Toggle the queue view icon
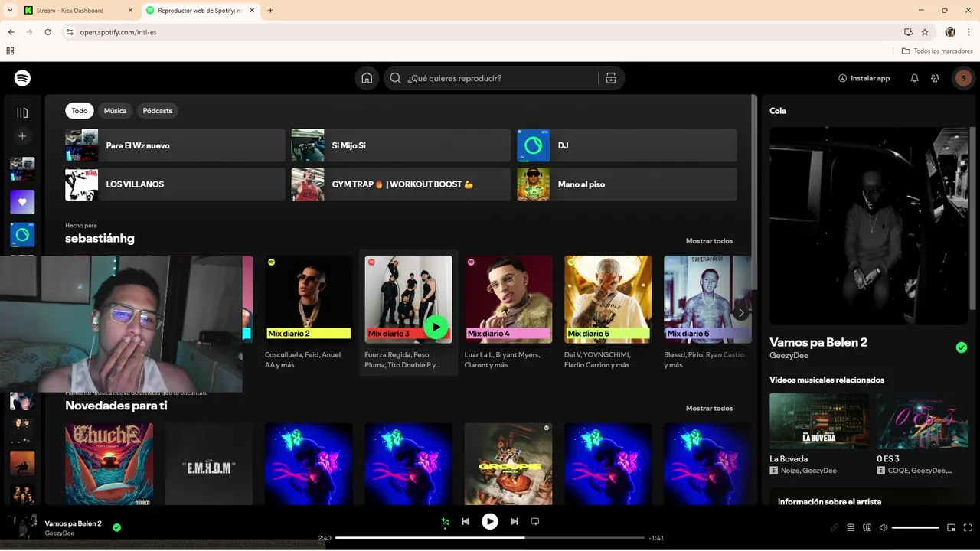 click(x=851, y=527)
